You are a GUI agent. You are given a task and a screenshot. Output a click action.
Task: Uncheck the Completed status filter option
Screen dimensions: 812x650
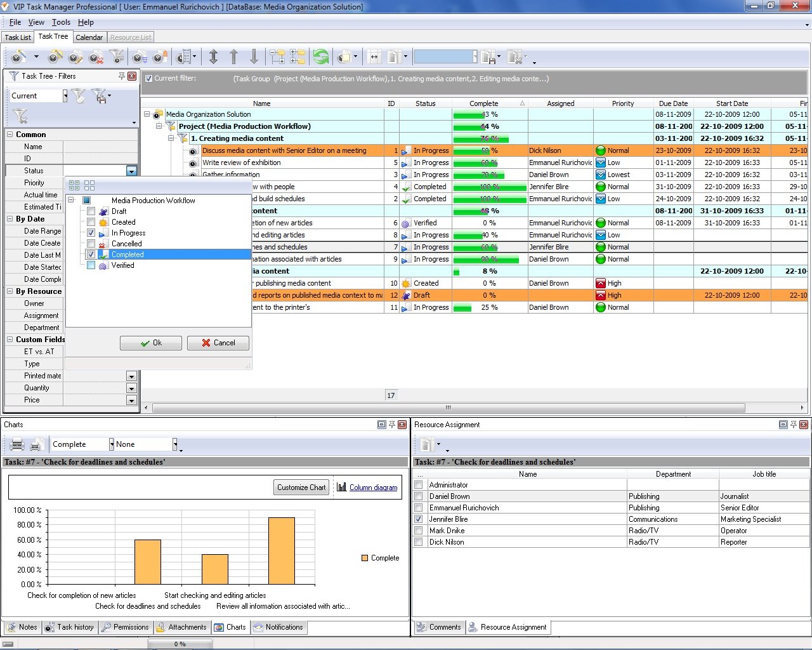91,254
